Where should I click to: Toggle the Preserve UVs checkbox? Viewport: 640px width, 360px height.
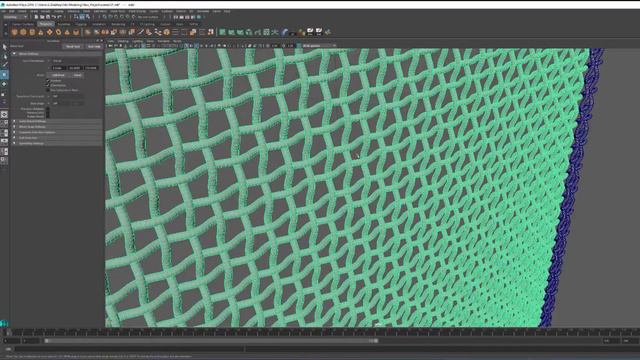[x=48, y=113]
